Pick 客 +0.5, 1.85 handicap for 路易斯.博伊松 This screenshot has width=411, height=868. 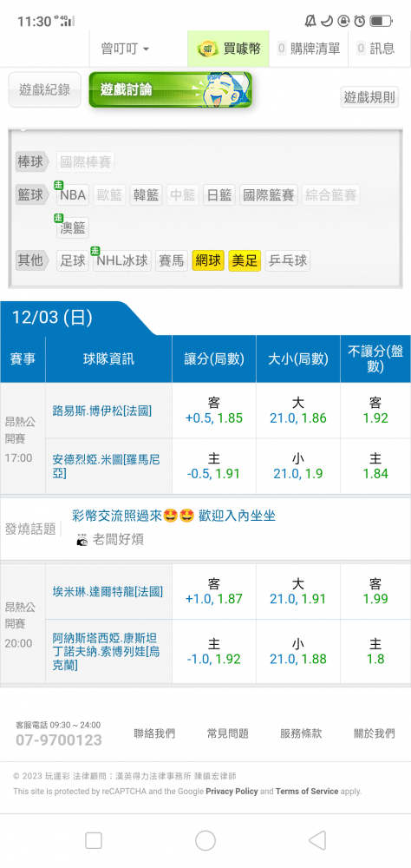pyautogui.click(x=214, y=411)
